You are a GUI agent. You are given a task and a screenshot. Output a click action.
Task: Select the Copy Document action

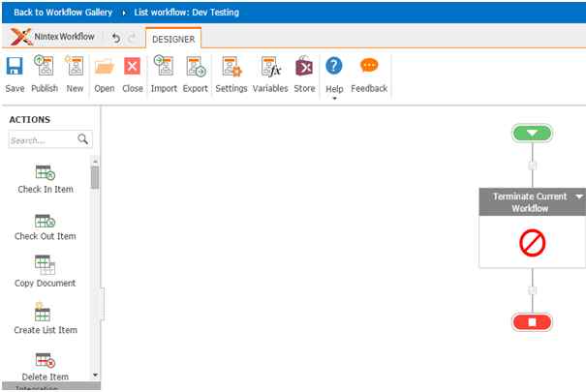[46, 271]
